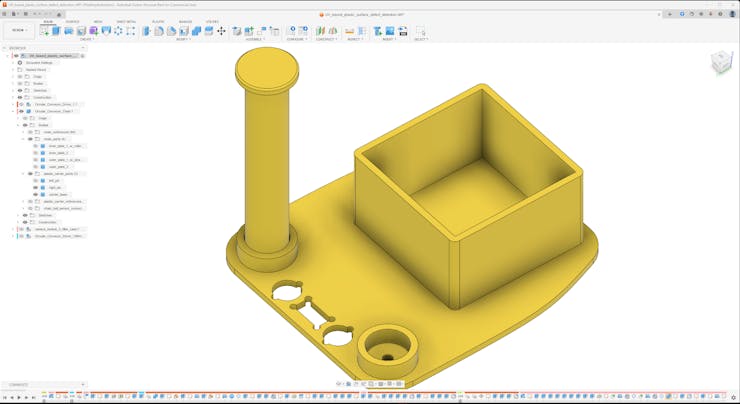
Task: Switch to the Sheet Metal tab
Action: [126, 21]
